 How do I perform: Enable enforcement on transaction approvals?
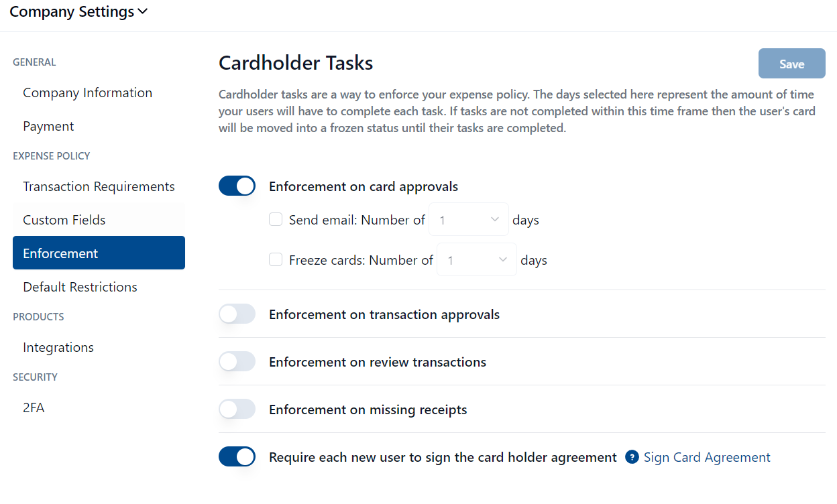pos(237,314)
